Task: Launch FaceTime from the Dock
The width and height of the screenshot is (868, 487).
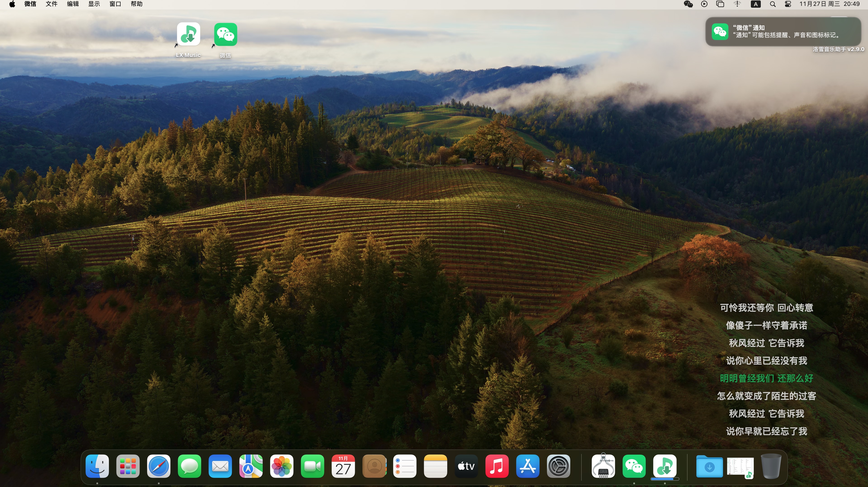Action: (312, 466)
